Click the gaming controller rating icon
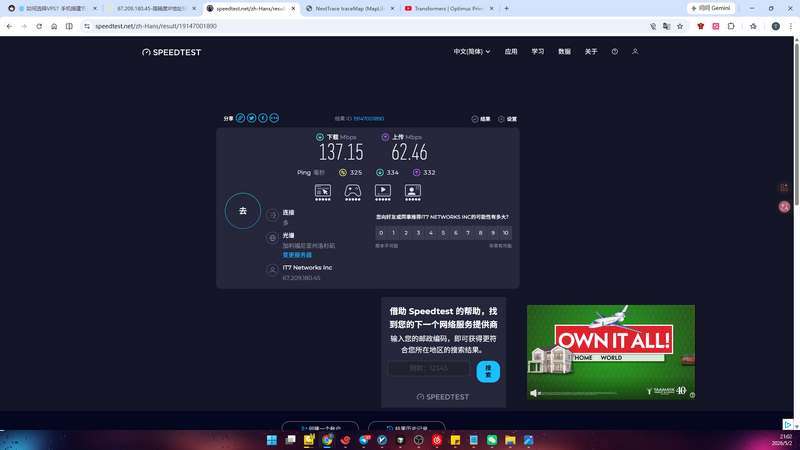800x450 pixels. 353,192
